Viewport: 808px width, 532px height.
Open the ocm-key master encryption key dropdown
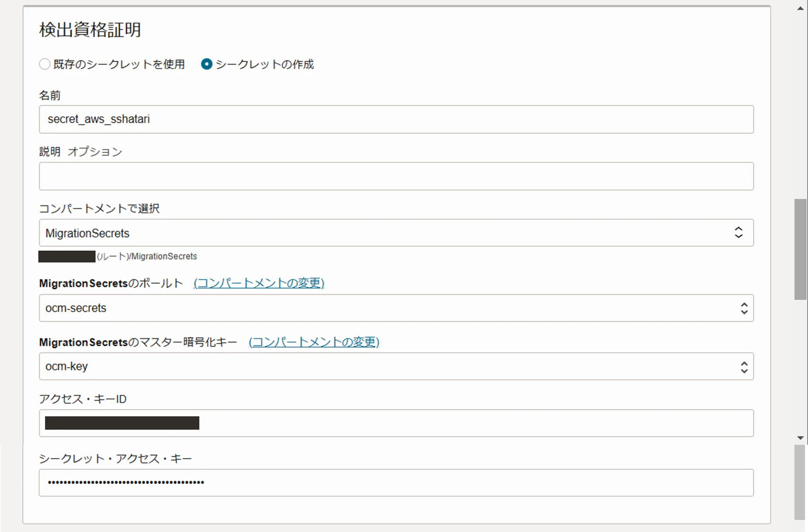[x=396, y=366]
